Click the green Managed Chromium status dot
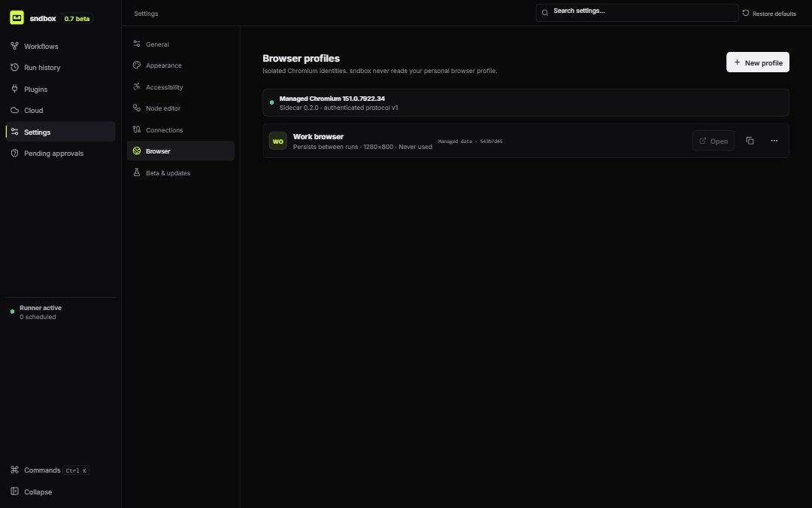Image resolution: width=812 pixels, height=508 pixels. (x=272, y=102)
